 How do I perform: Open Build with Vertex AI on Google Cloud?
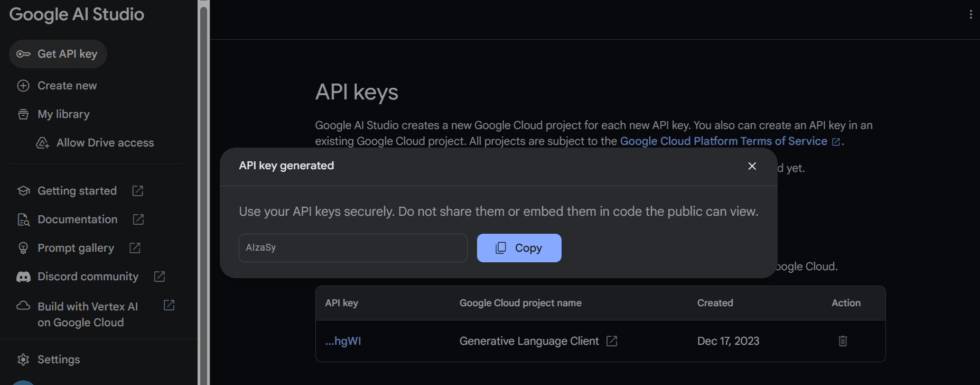pos(88,314)
